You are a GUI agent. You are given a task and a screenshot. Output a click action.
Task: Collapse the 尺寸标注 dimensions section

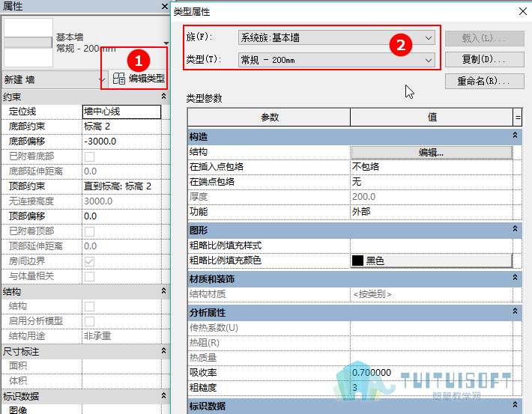click(164, 350)
